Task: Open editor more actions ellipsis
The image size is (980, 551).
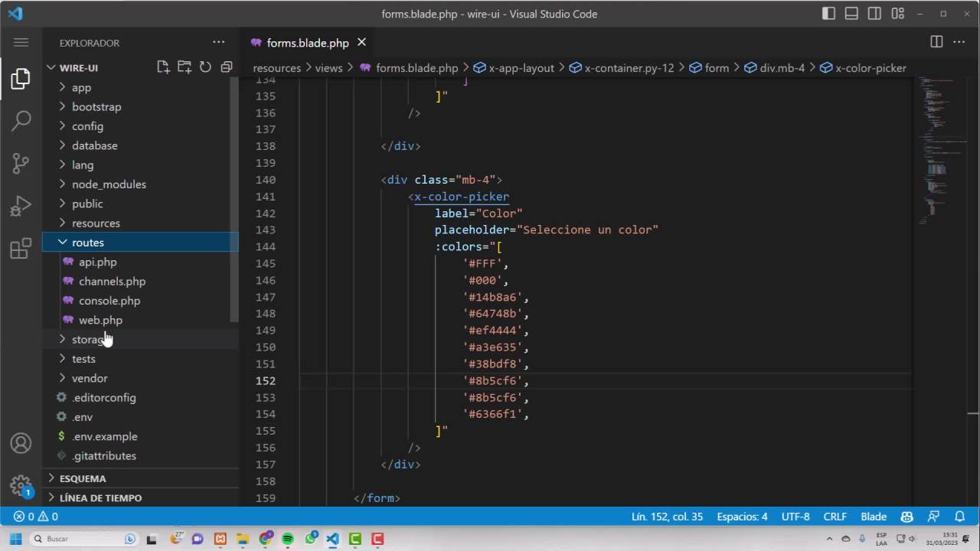Action: point(959,42)
